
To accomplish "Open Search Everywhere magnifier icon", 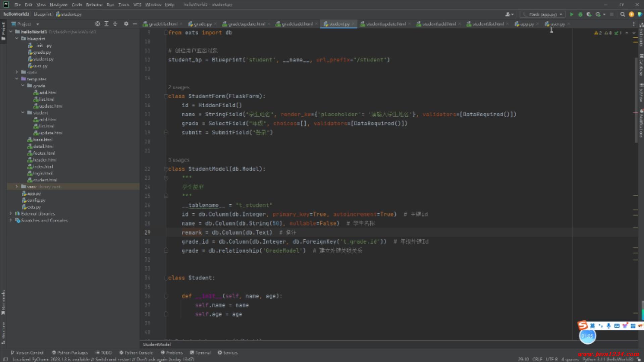I will click(623, 14).
